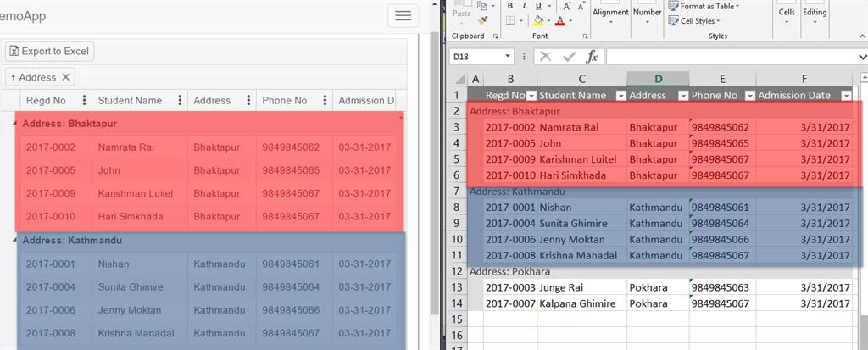Select cell Junge Rai in Excel
868x350 pixels.
(581, 287)
